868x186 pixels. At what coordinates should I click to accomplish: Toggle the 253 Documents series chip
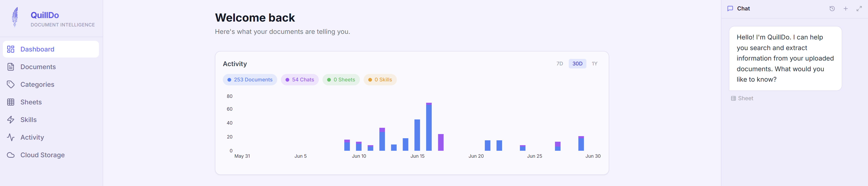pyautogui.click(x=250, y=80)
